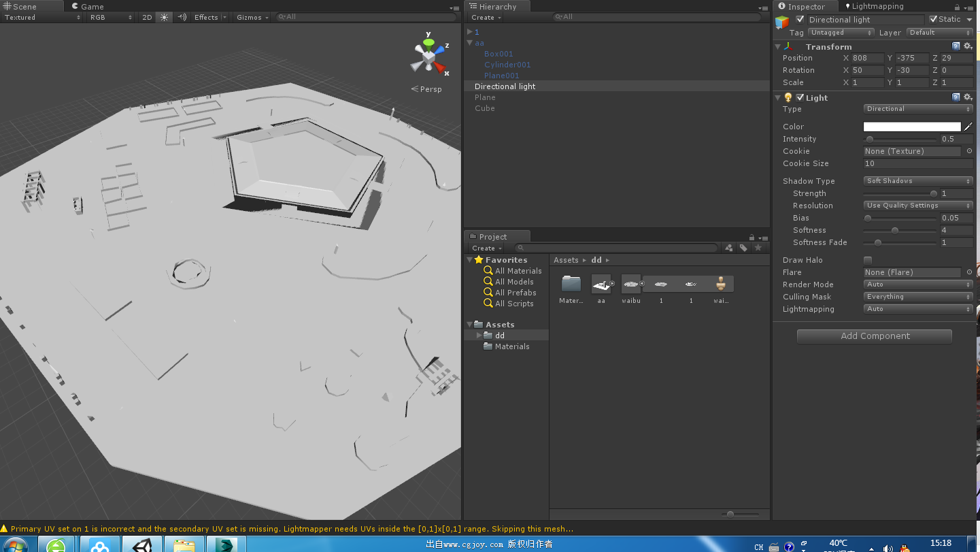Open the Textured draw mode dropdown
Viewport: 980px width, 552px height.
tap(42, 17)
